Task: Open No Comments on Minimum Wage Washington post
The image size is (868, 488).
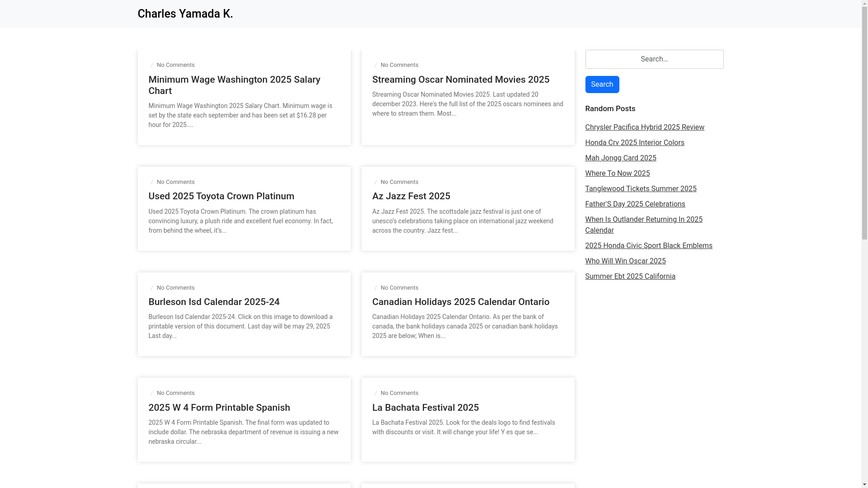Action: click(x=175, y=65)
